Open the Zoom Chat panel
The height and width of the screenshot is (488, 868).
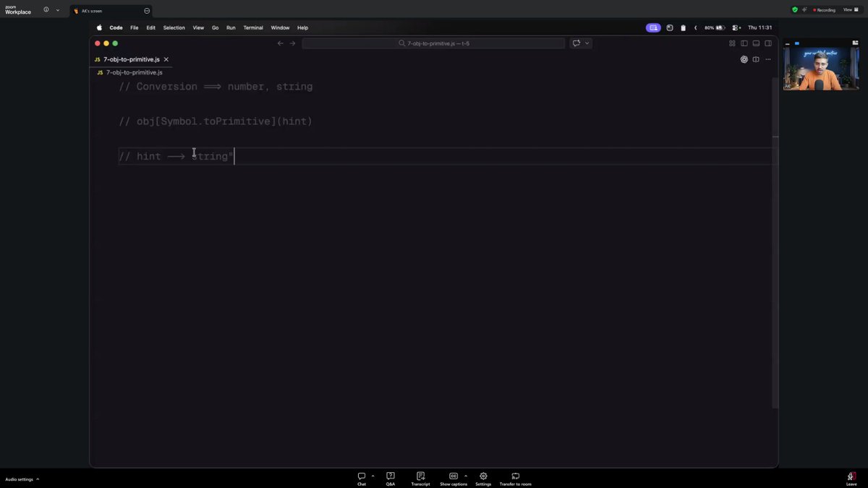(x=362, y=479)
